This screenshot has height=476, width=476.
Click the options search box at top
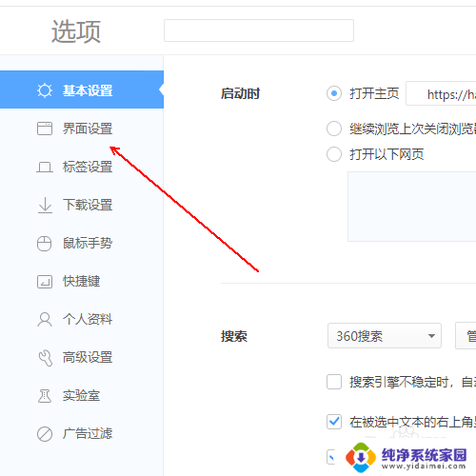pyautogui.click(x=259, y=30)
